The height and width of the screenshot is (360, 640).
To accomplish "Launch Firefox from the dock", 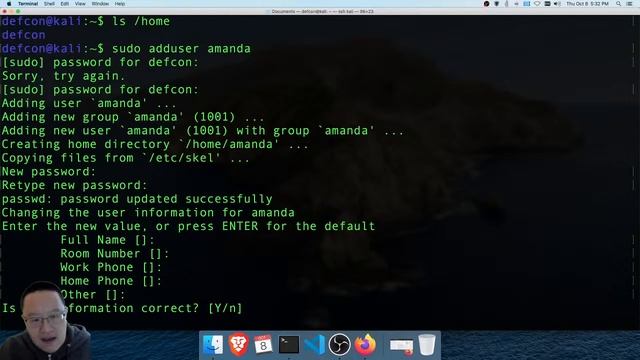I will click(x=365, y=345).
